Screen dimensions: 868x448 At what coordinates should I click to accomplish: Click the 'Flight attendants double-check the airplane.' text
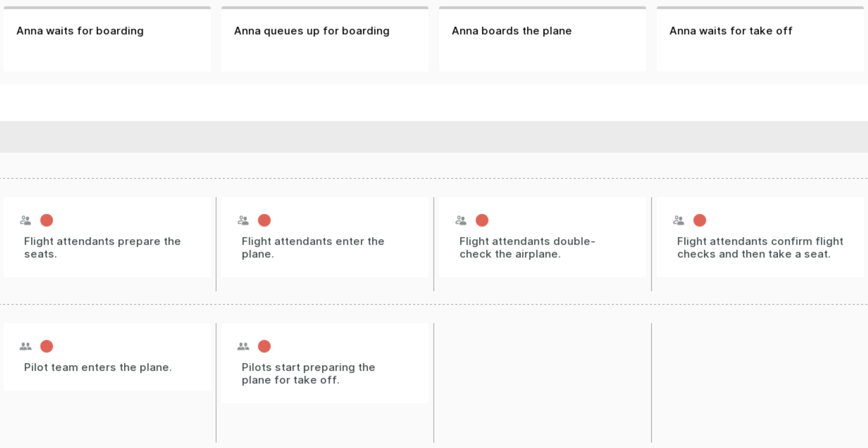(x=527, y=248)
